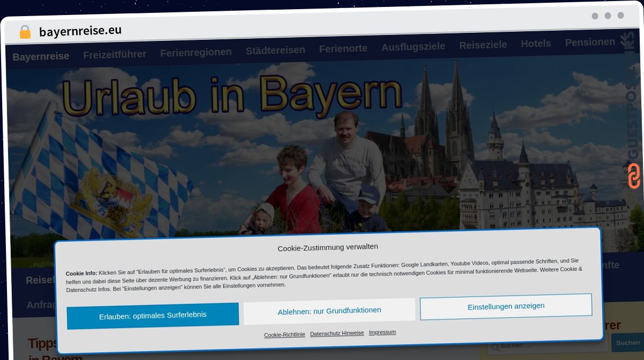This screenshot has width=644, height=360.
Task: Open the Cookie-Richtlinie link
Action: pos(284,334)
